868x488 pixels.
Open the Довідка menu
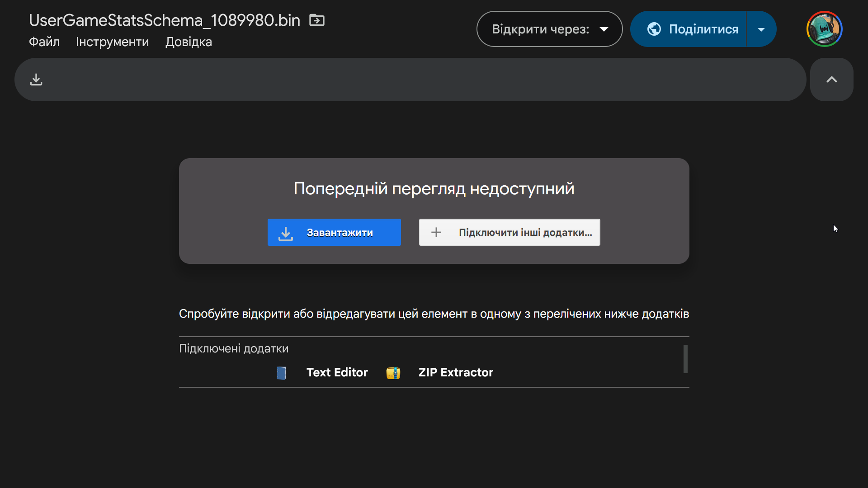[x=189, y=42]
